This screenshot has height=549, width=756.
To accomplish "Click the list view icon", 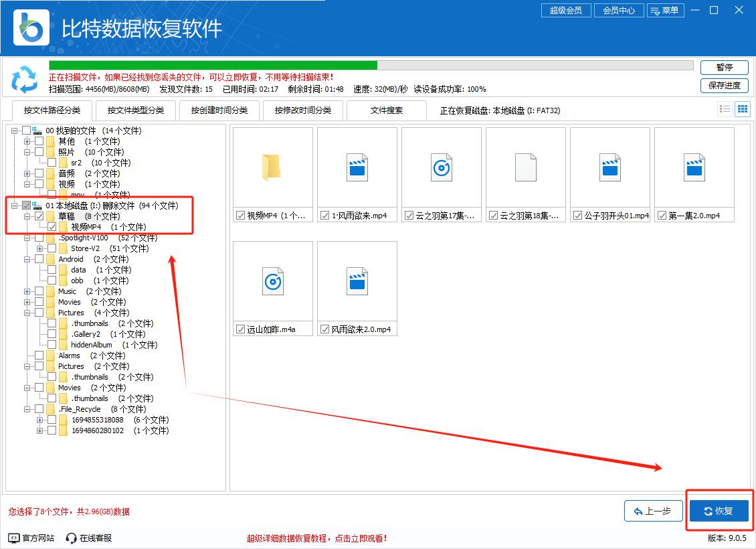I will pyautogui.click(x=725, y=109).
